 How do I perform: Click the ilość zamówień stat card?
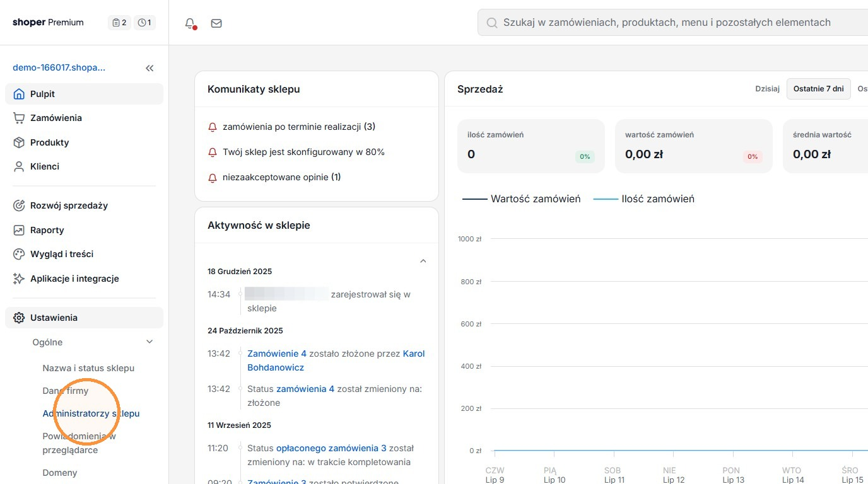[x=531, y=146]
